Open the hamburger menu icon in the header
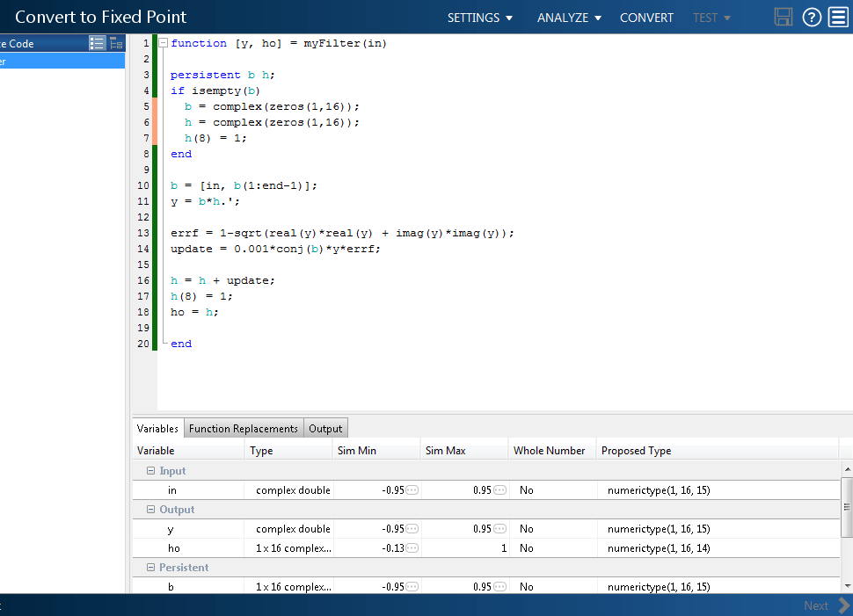The width and height of the screenshot is (853, 616). pos(838,18)
